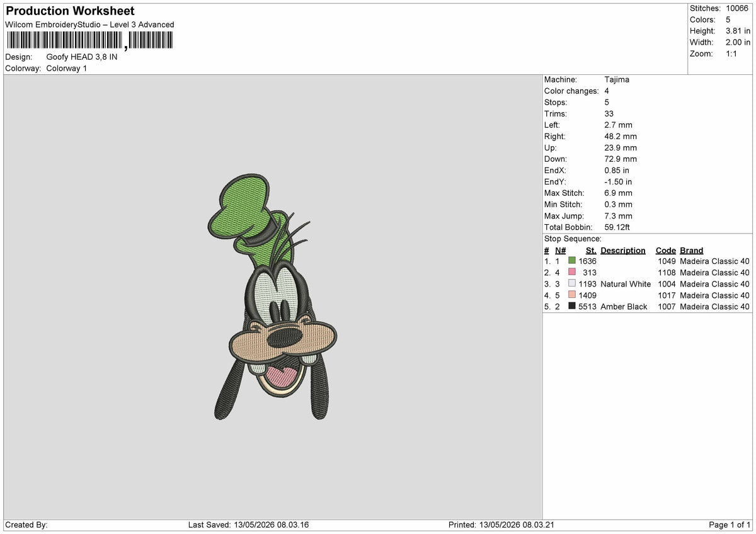Click the 'Created By:' footer label
This screenshot has height=534, width=756.
26,525
